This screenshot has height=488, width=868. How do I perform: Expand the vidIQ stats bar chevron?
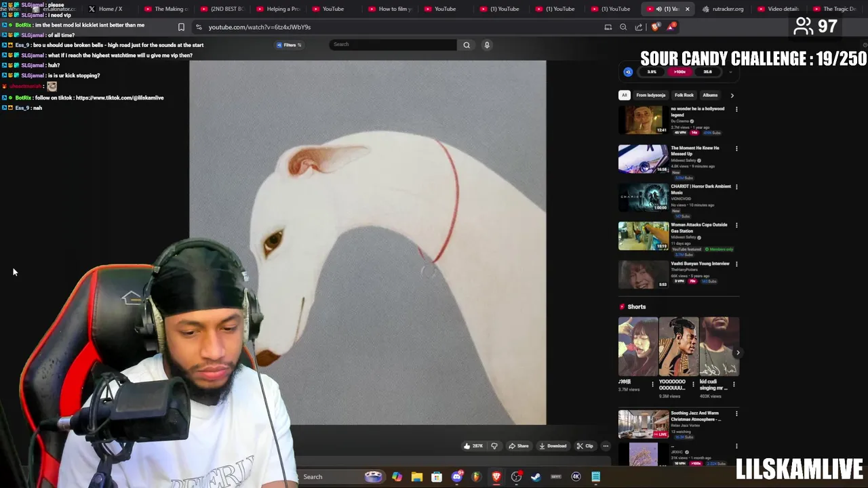click(x=730, y=72)
